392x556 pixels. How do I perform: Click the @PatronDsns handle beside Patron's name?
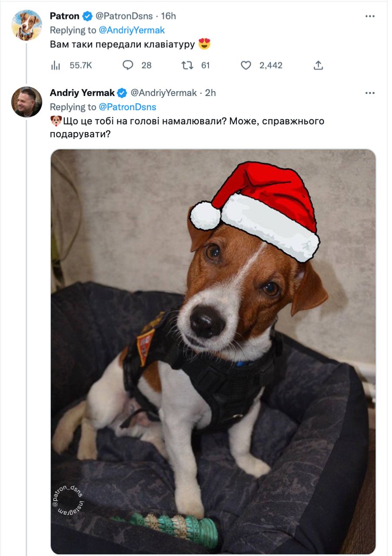tap(124, 17)
